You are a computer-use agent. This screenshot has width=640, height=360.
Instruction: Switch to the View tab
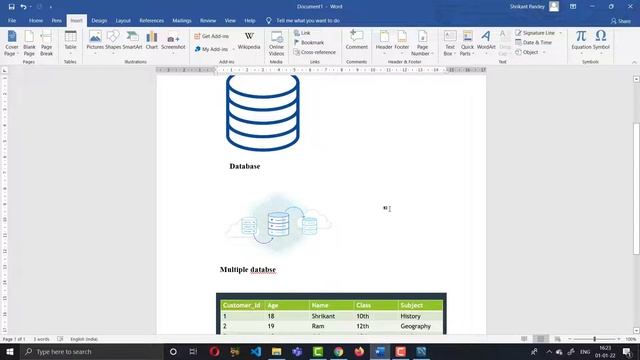[230, 20]
